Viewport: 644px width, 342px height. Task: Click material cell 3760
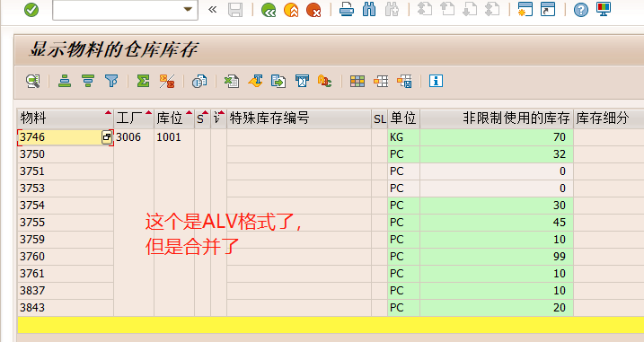66,257
